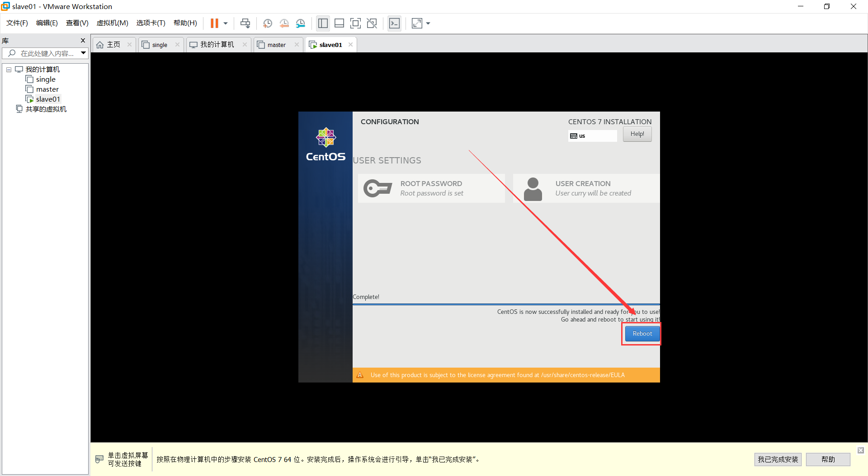Toggle the library sidebar view icon
This screenshot has height=476, width=868.
(323, 23)
